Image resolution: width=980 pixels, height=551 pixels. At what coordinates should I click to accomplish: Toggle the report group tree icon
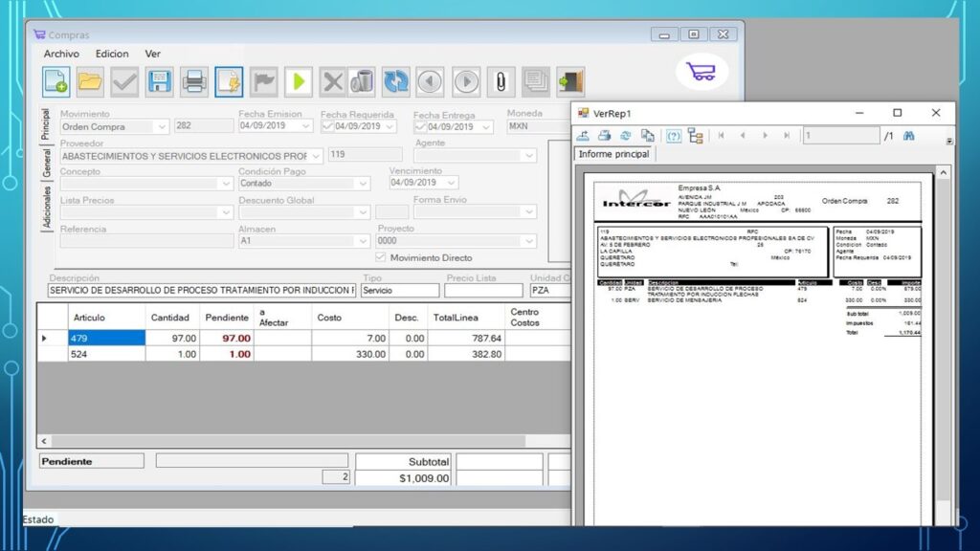pyautogui.click(x=695, y=136)
